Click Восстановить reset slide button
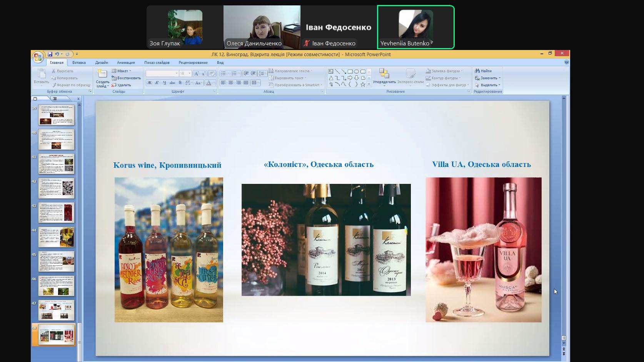The width and height of the screenshot is (644, 362). [x=126, y=78]
